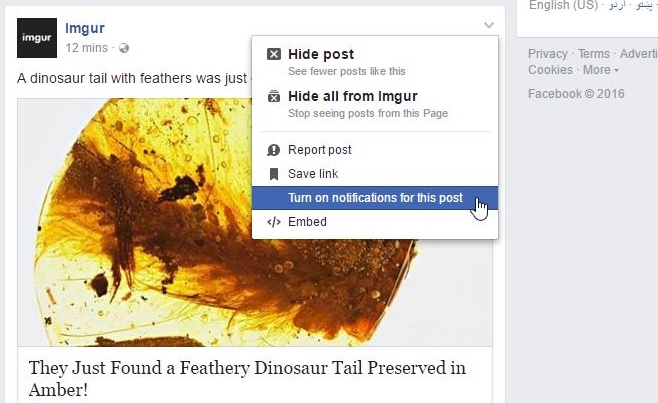This screenshot has width=658, height=403.
Task: Expand the footer More dropdown
Action: [x=601, y=70]
